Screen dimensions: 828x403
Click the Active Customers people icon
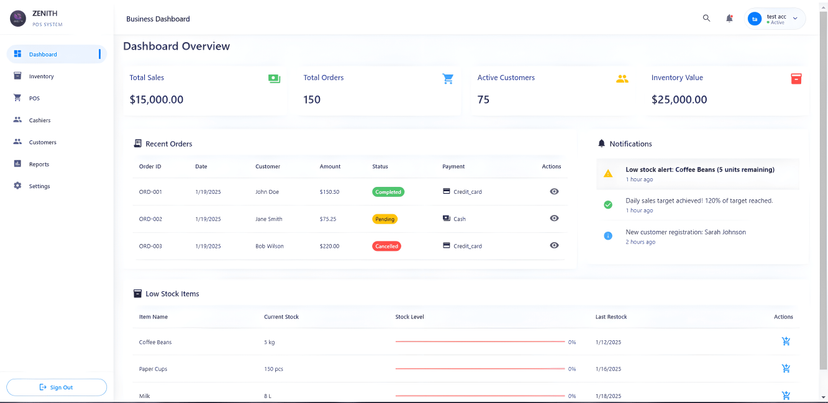(622, 79)
